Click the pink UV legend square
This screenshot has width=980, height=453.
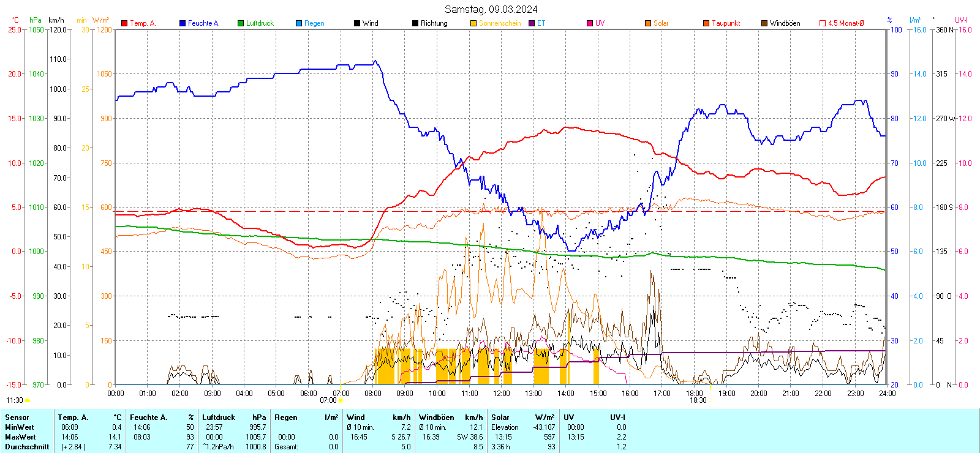(590, 23)
